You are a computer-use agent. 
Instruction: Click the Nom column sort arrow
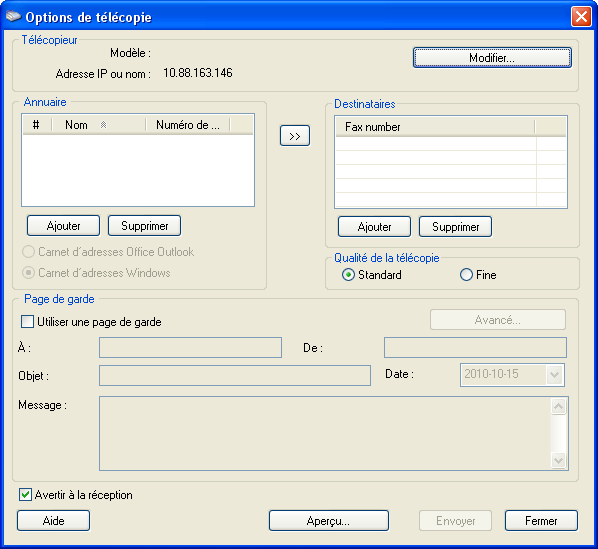point(103,125)
